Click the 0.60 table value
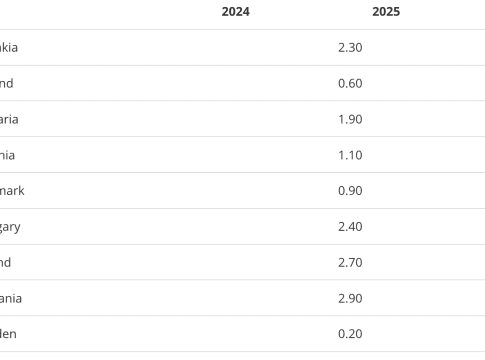The width and height of the screenshot is (485, 360). [x=350, y=83]
